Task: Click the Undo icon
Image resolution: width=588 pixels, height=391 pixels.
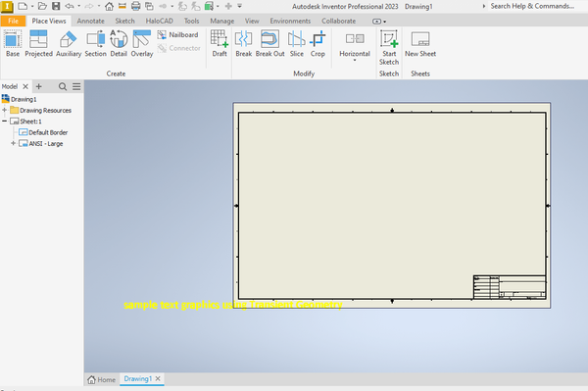Action: pyautogui.click(x=70, y=6)
